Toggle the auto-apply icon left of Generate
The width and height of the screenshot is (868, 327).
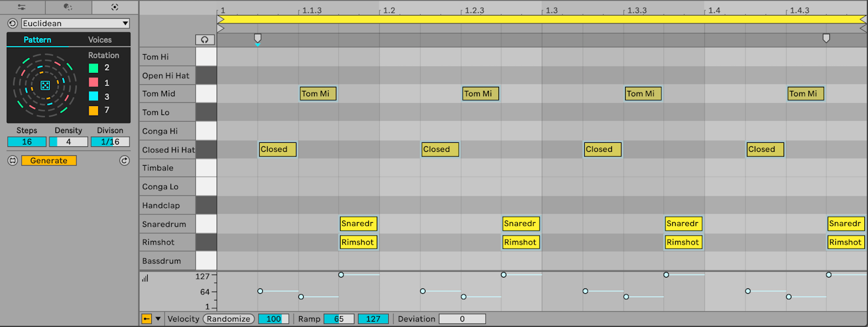coord(12,161)
